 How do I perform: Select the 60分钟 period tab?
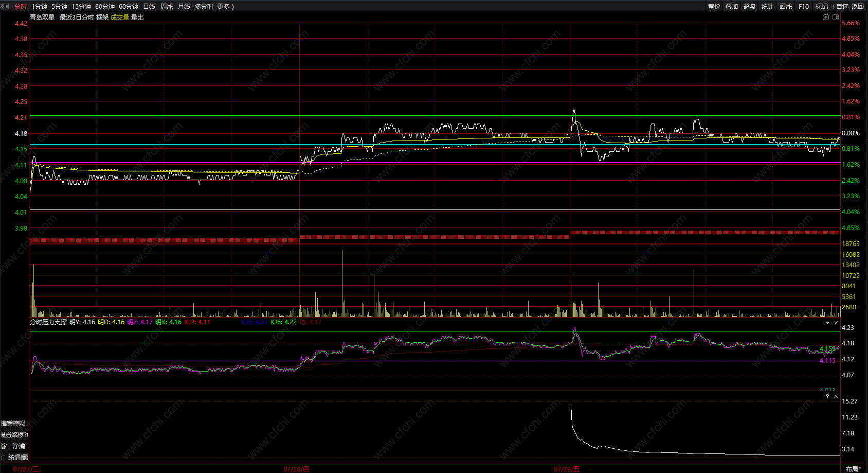(x=129, y=6)
